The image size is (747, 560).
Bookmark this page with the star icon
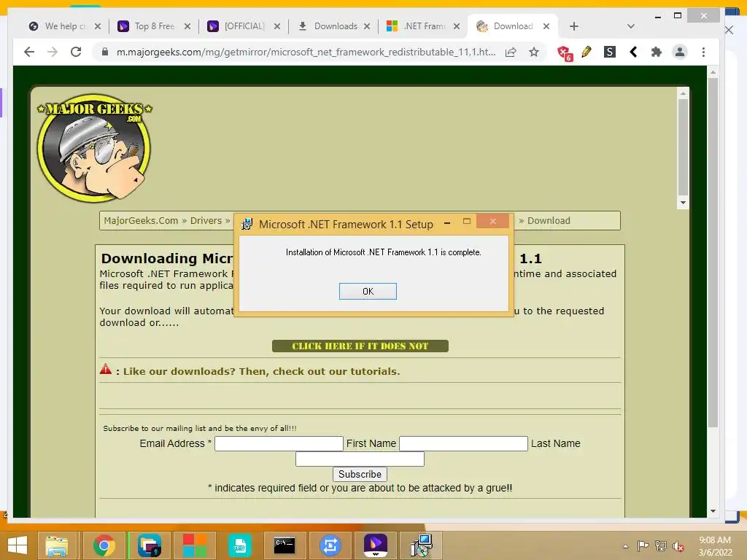[533, 52]
